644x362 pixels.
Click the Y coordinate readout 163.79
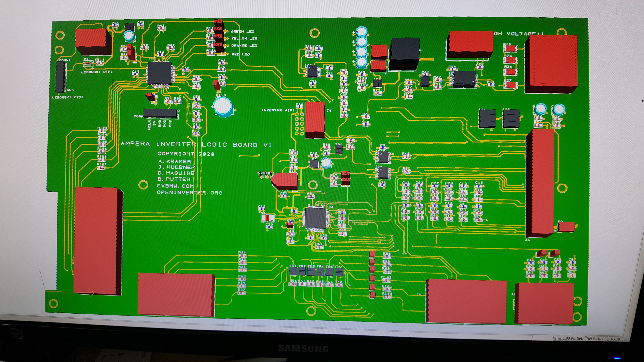tap(614, 339)
